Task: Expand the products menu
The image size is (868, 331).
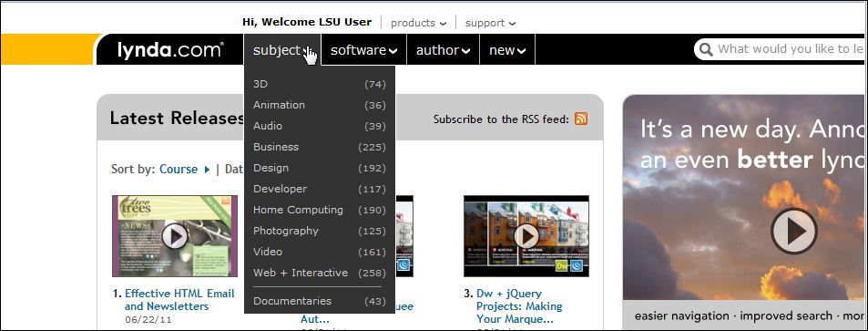Action: click(x=418, y=23)
